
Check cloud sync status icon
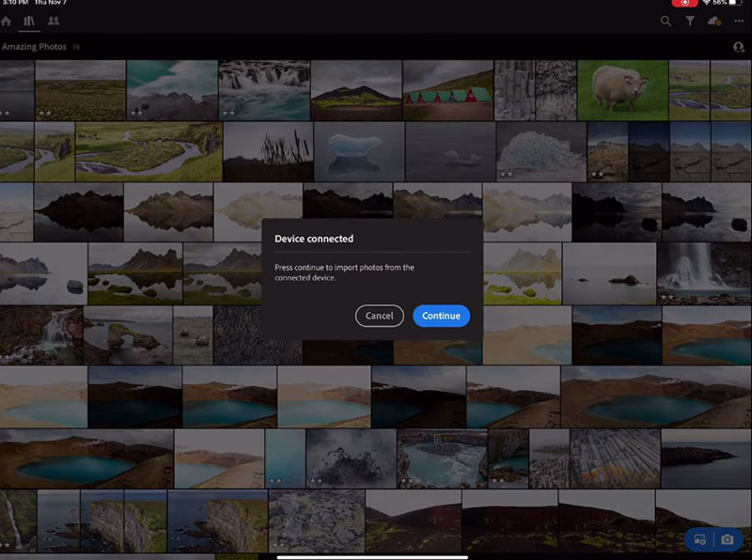click(714, 21)
